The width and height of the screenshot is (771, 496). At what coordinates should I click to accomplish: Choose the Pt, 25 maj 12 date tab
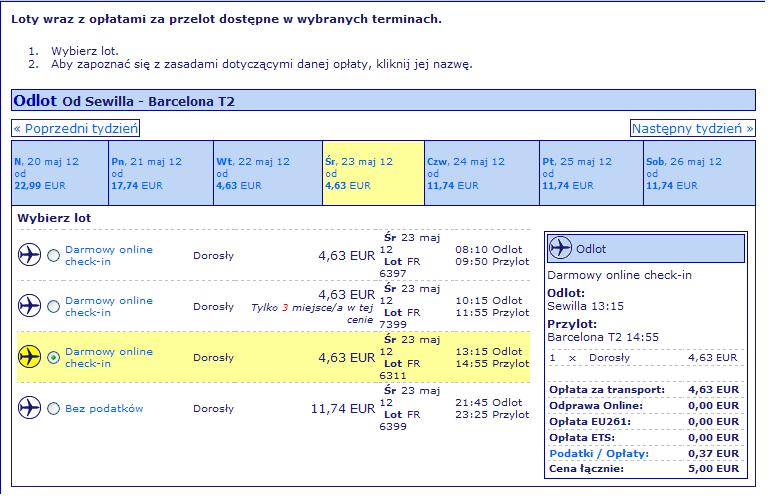click(x=592, y=173)
